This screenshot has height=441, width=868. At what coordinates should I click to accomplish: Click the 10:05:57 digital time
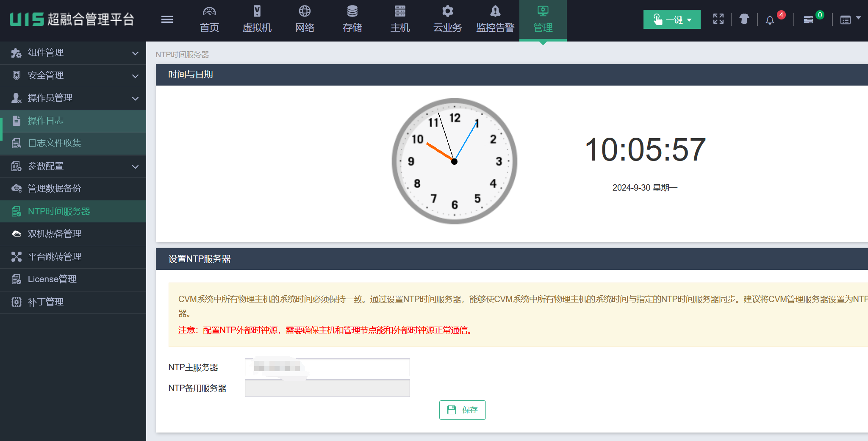645,150
